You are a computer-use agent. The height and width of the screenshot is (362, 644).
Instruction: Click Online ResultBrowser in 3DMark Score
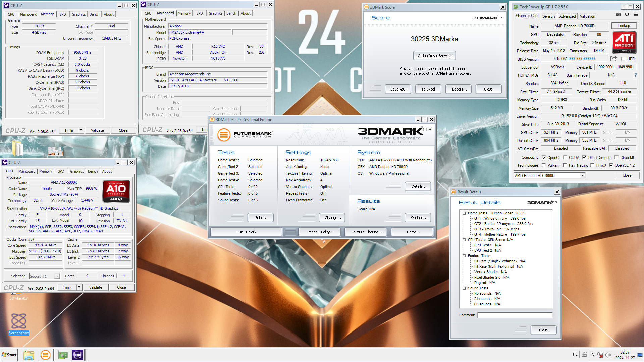[435, 56]
